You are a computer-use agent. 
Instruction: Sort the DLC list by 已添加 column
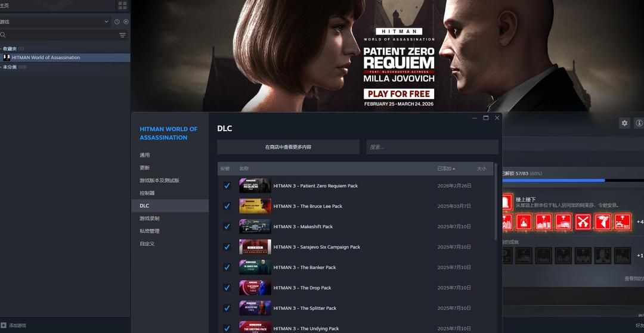click(x=446, y=169)
